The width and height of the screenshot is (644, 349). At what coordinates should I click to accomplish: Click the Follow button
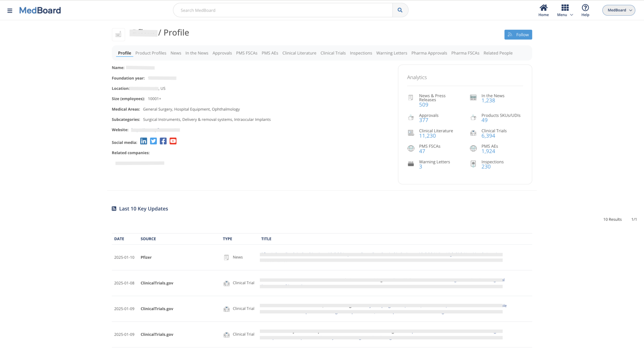518,35
